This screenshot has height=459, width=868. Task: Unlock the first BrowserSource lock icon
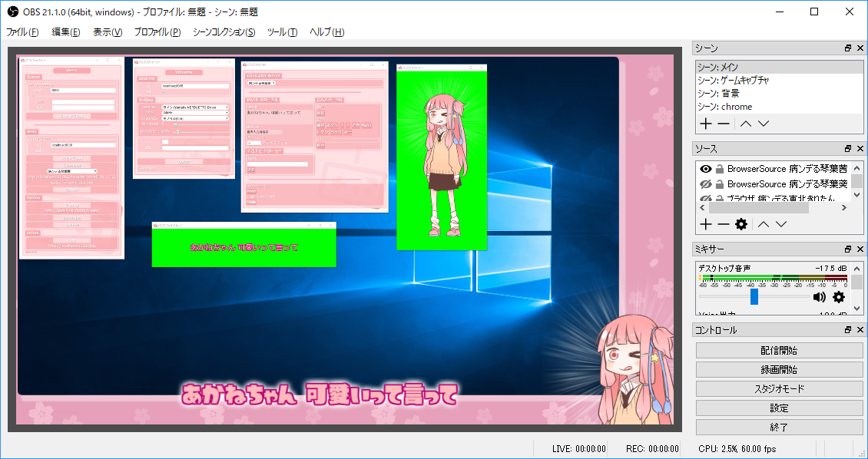720,169
